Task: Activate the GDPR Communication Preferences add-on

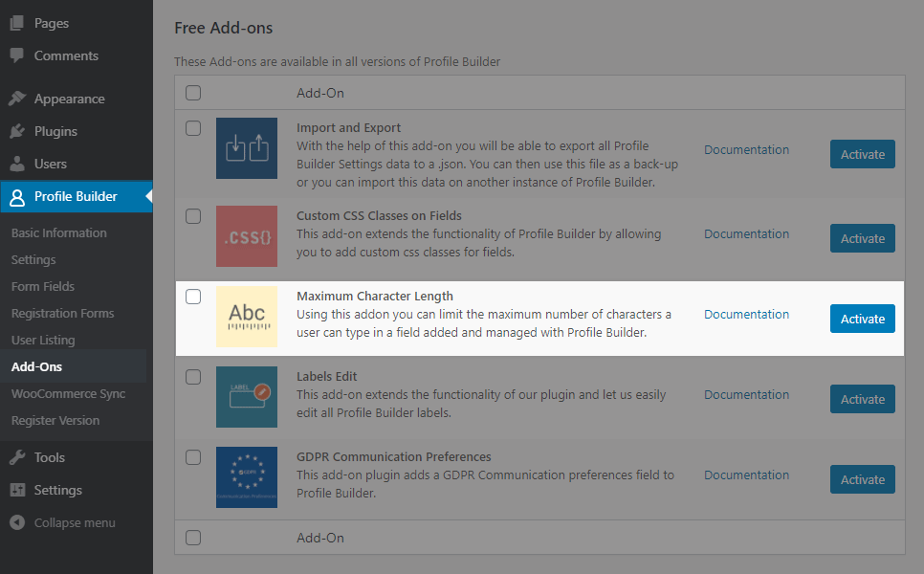Action: [x=862, y=479]
